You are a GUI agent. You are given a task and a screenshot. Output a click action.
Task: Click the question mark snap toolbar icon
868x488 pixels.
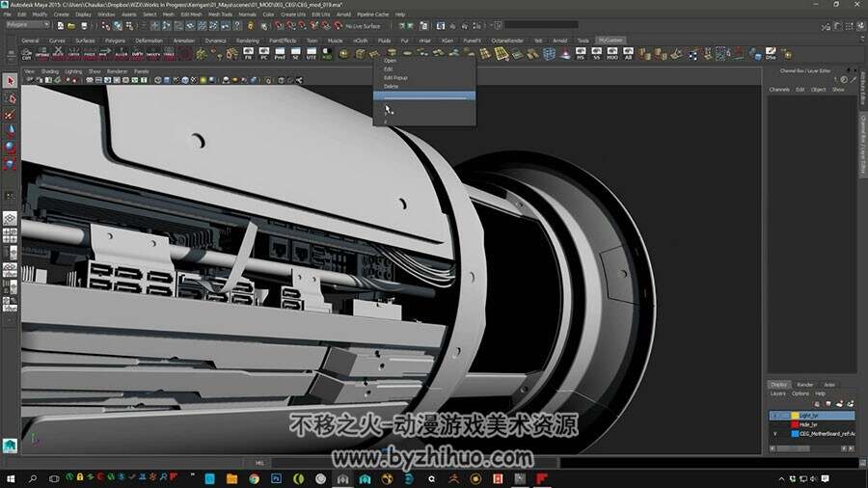tap(237, 26)
